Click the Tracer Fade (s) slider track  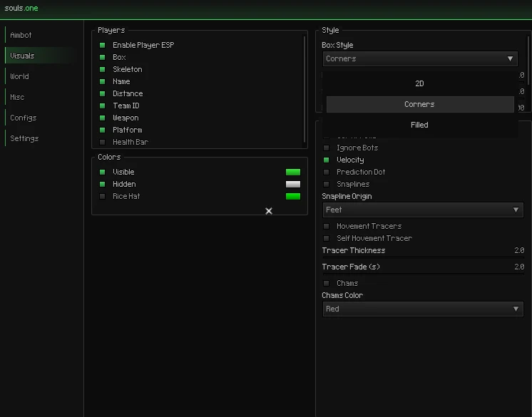click(423, 274)
